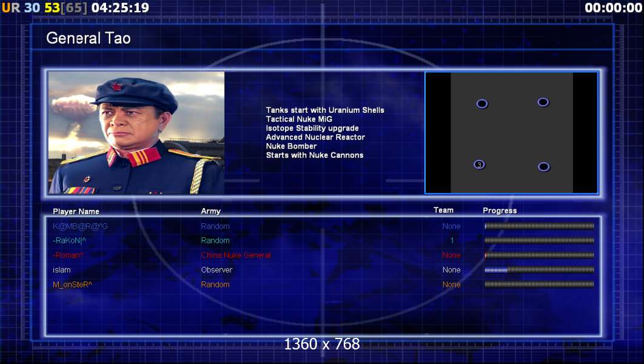Click islam's partially filled progress bar
The image size is (644, 364).
click(539, 270)
